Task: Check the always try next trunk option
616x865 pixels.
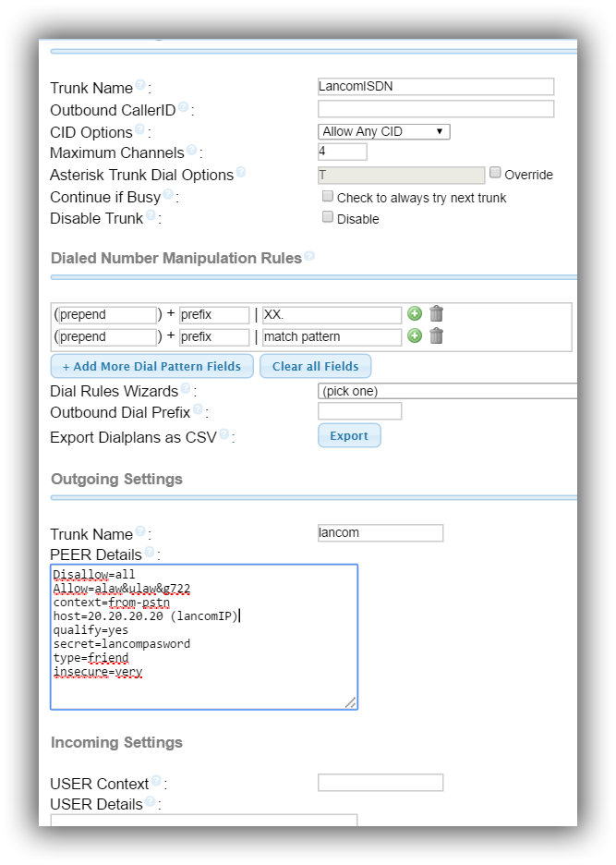Action: tap(327, 196)
